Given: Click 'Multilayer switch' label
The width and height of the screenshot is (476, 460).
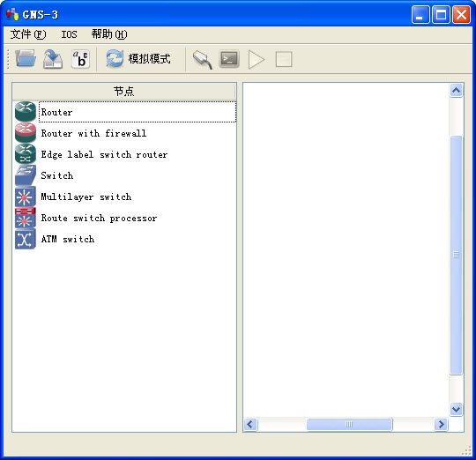Looking at the screenshot, I should click(x=86, y=197).
